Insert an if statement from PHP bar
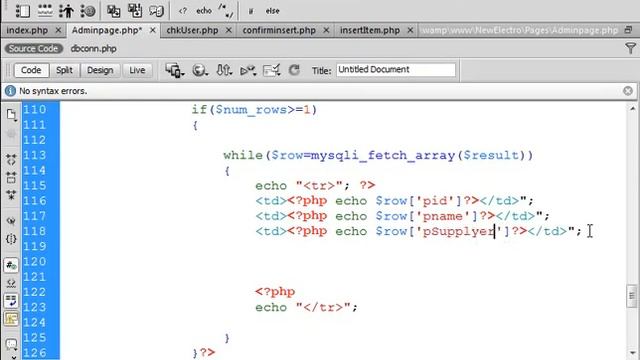This screenshot has width=640, height=360. pyautogui.click(x=251, y=11)
